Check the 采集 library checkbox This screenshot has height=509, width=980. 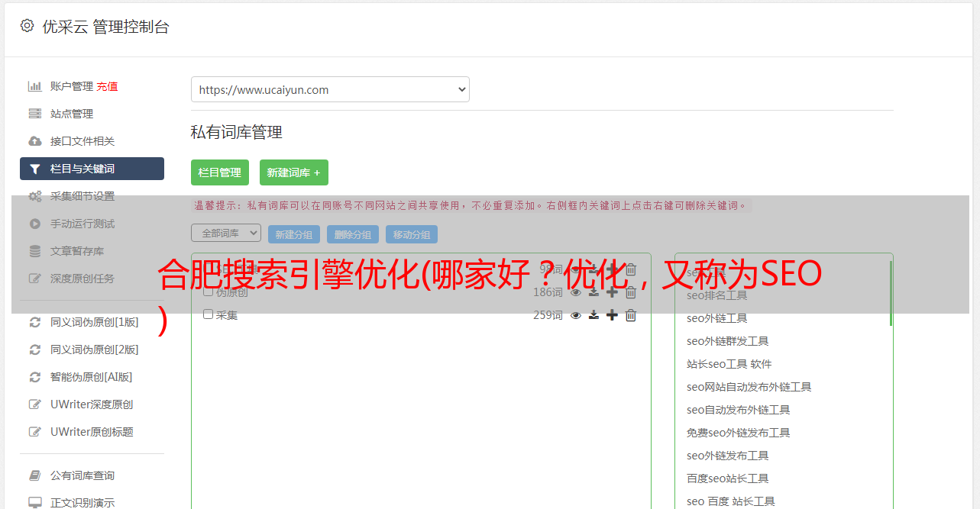tap(209, 314)
